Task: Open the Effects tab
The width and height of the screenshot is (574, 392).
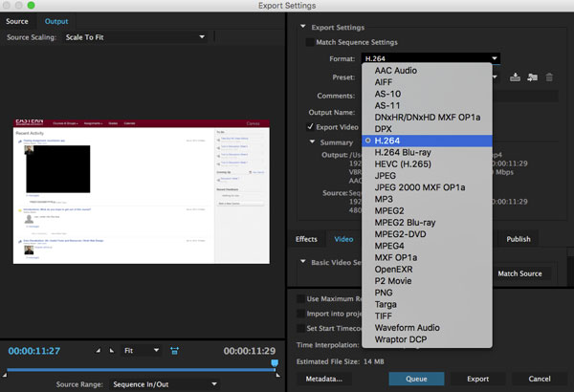Action: [306, 239]
